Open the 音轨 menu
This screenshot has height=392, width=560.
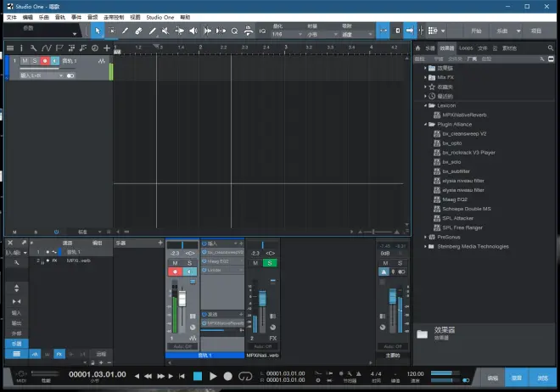pyautogui.click(x=60, y=17)
